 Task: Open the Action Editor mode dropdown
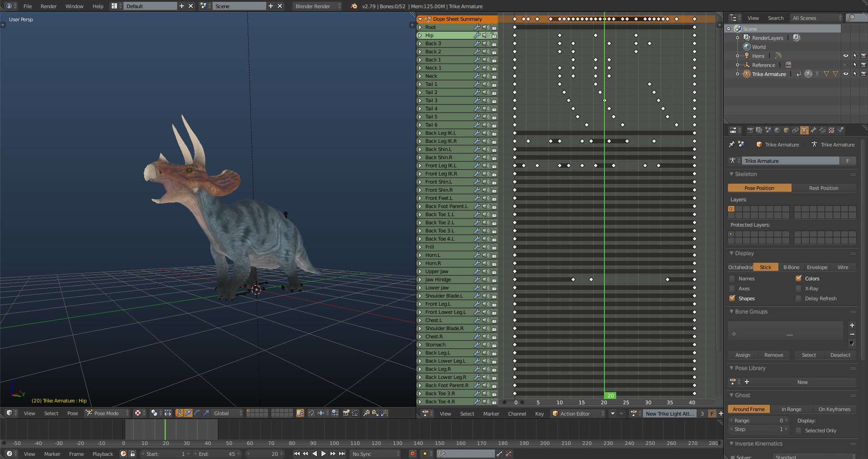(578, 413)
